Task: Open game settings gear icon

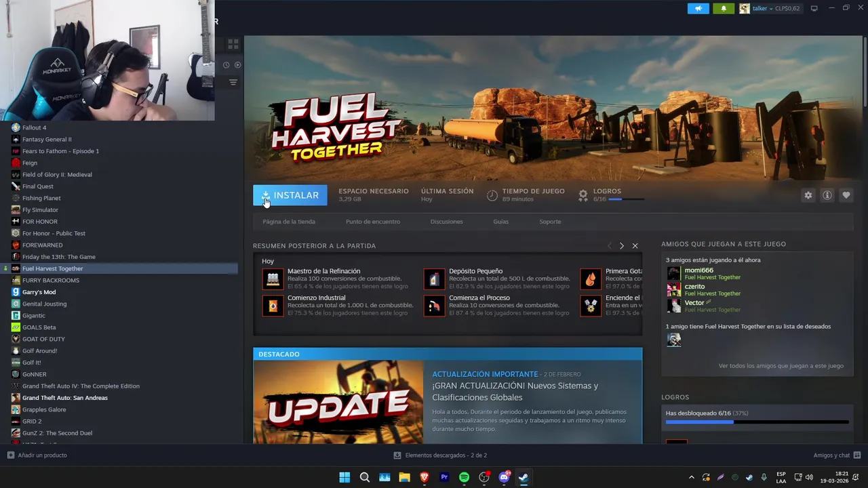Action: tap(808, 195)
